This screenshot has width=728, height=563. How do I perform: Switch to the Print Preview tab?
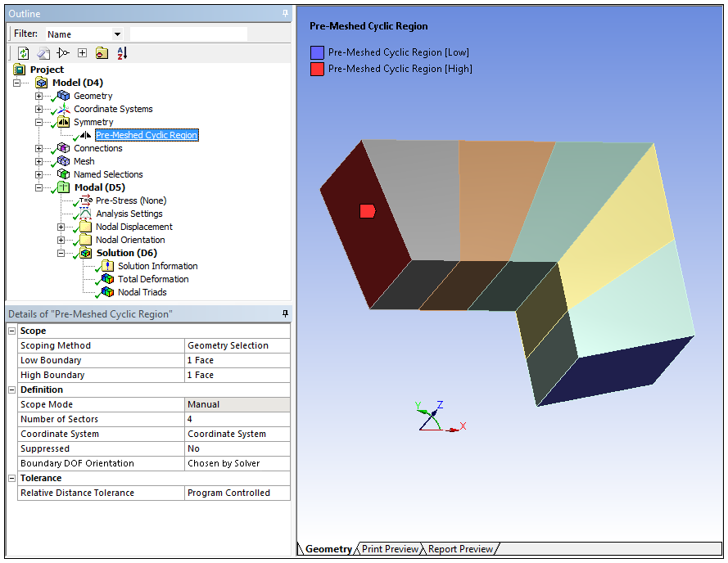(391, 549)
